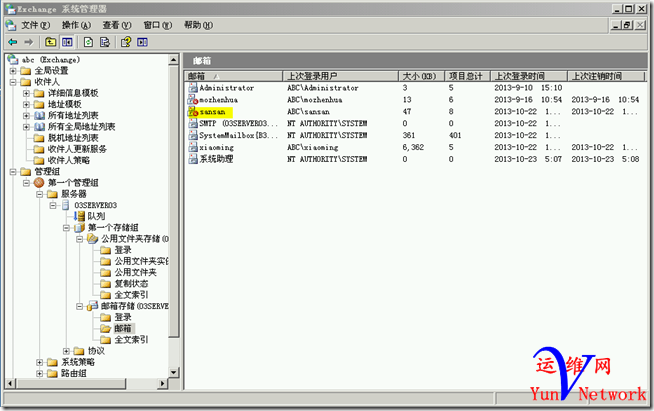654x411 pixels.
Task: Click tree pane horizontal scroll right arrow
Action: pos(163,383)
